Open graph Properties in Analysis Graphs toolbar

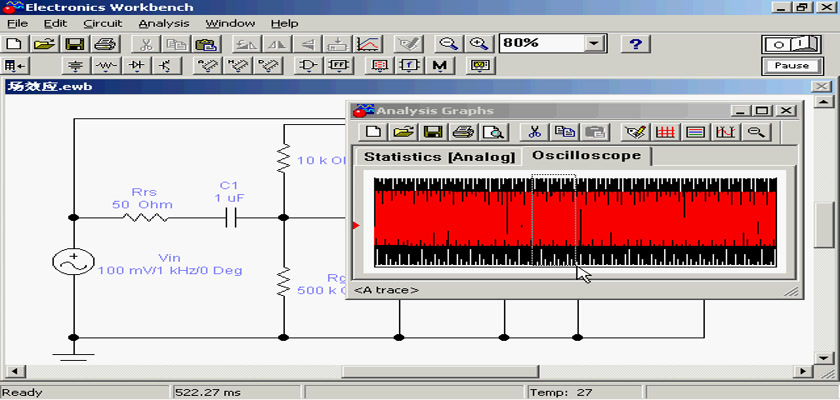(x=634, y=132)
